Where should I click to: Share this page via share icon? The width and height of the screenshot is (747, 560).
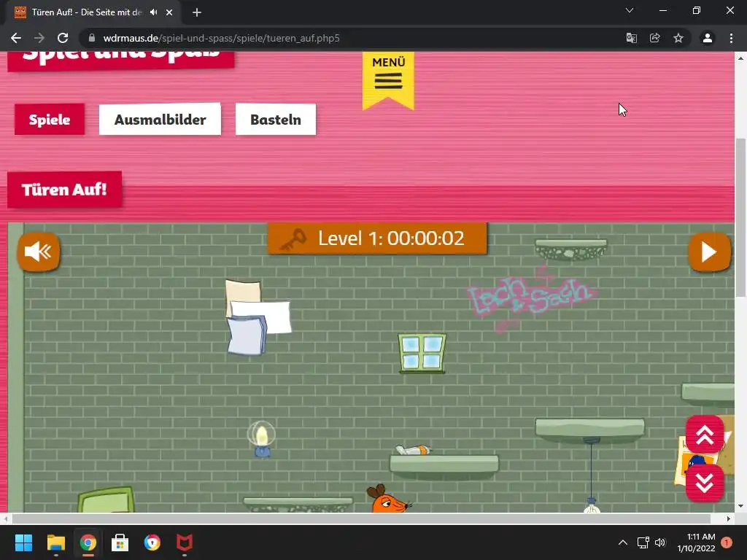(x=654, y=38)
